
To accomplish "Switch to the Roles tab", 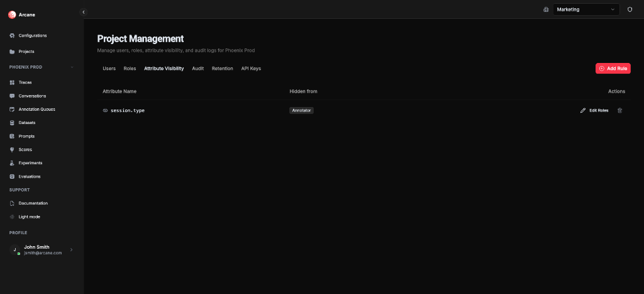I will [130, 69].
